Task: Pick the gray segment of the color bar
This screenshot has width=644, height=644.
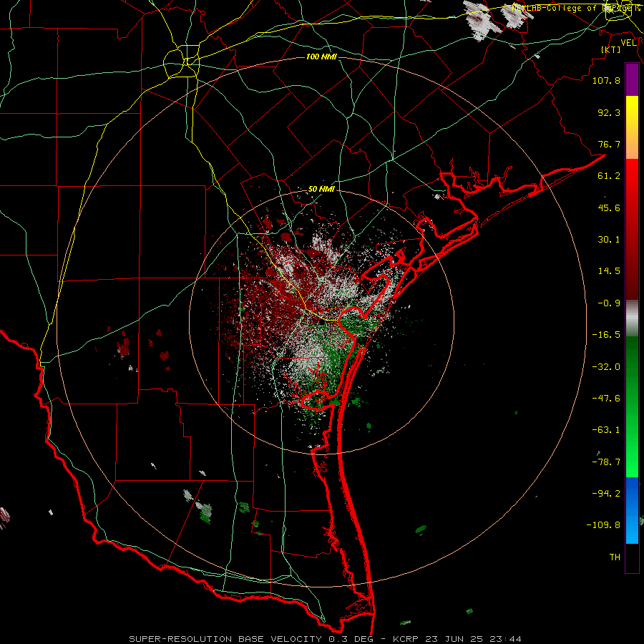Action: click(x=632, y=318)
